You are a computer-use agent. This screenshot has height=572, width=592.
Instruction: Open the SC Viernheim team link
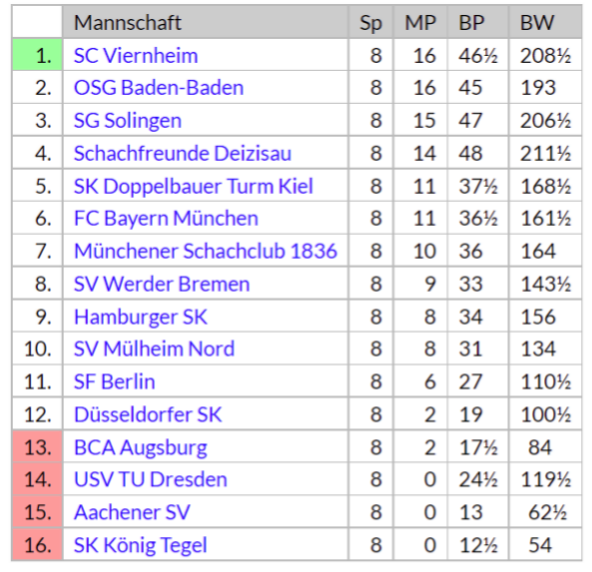tap(136, 56)
